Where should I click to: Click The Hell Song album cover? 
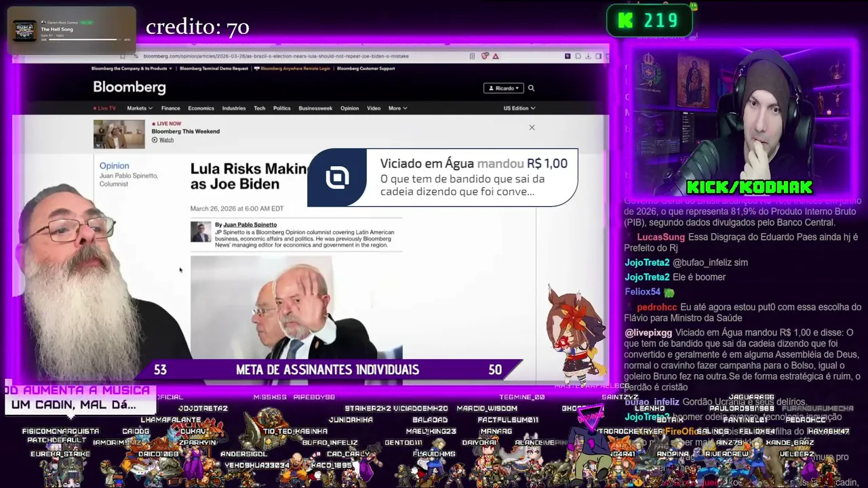click(24, 30)
